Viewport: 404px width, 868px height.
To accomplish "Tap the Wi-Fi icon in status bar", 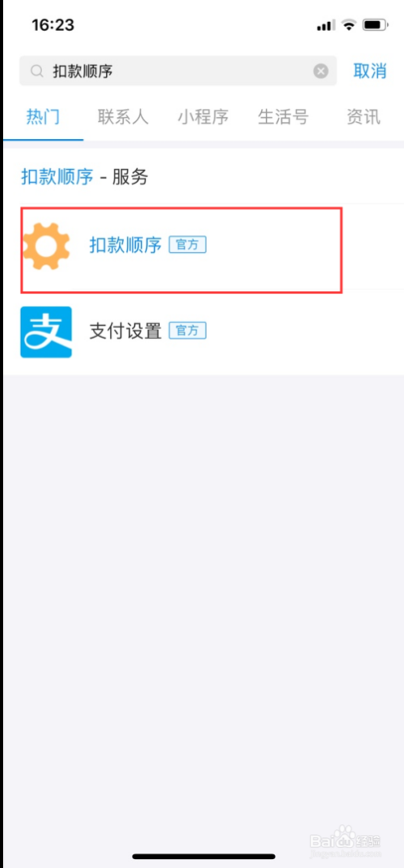I will coord(349,25).
